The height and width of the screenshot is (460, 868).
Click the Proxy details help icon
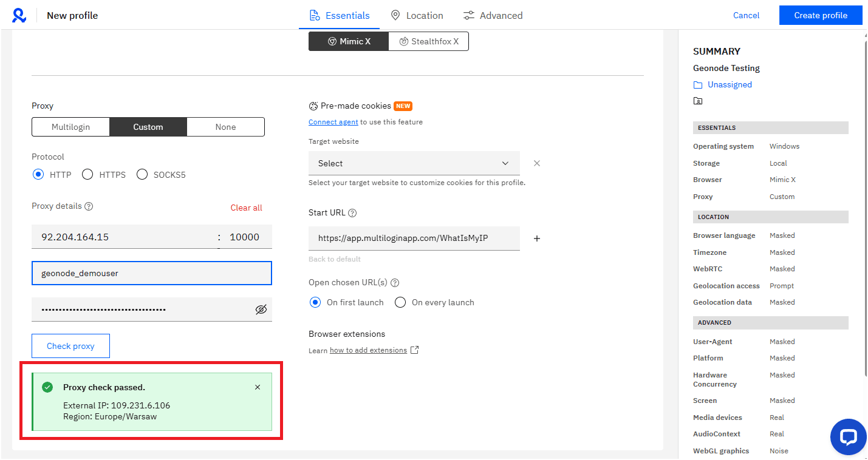(89, 206)
